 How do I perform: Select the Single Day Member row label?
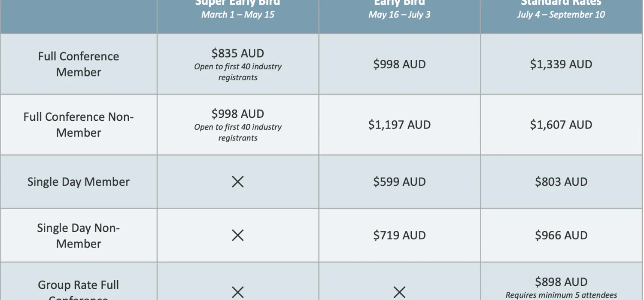click(79, 182)
